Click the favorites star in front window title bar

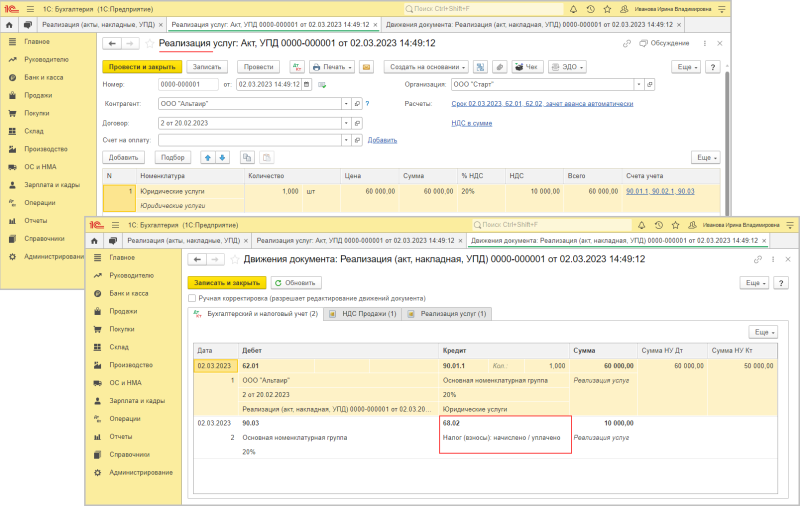[676, 225]
